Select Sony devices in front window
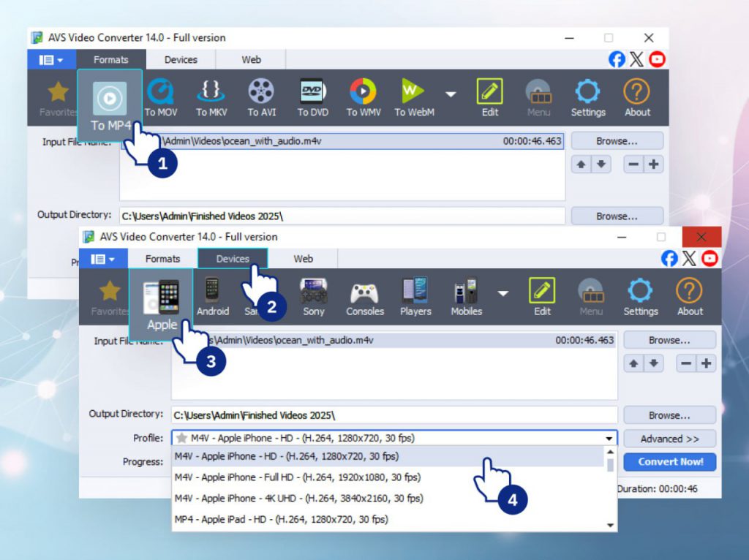749x560 pixels. click(x=313, y=297)
